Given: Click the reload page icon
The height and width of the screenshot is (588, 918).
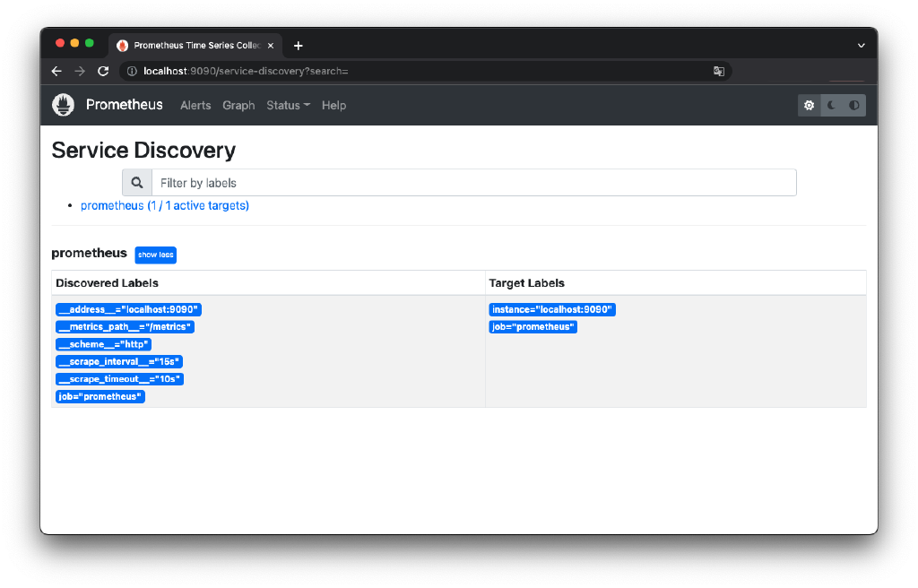Looking at the screenshot, I should tap(102, 70).
